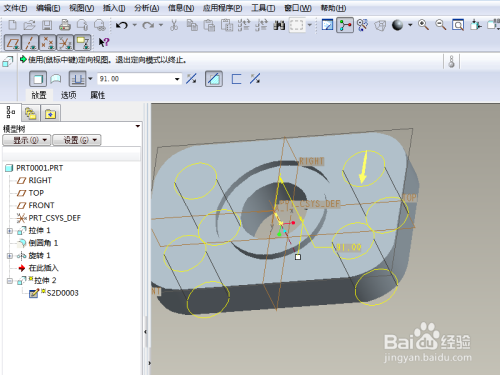Open the 选项 options panel
The image size is (500, 375).
[x=68, y=95]
